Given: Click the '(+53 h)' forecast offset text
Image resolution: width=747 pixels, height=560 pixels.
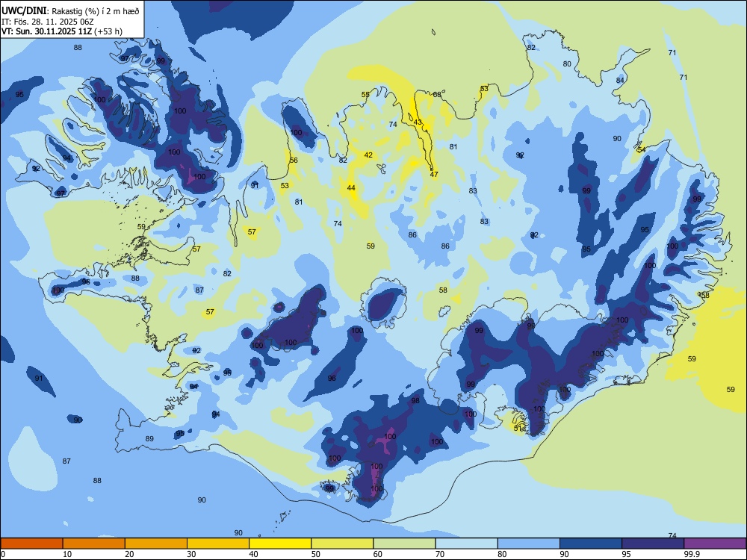Looking at the screenshot, I should point(108,31).
